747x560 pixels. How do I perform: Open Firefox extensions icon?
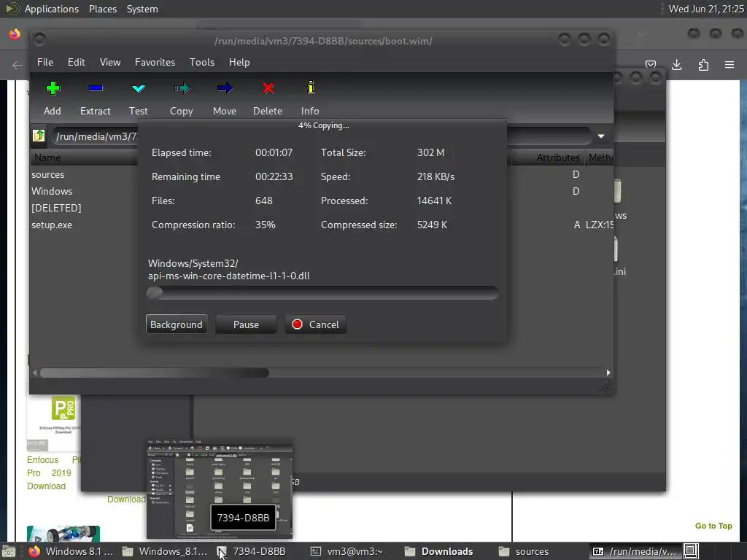click(703, 65)
